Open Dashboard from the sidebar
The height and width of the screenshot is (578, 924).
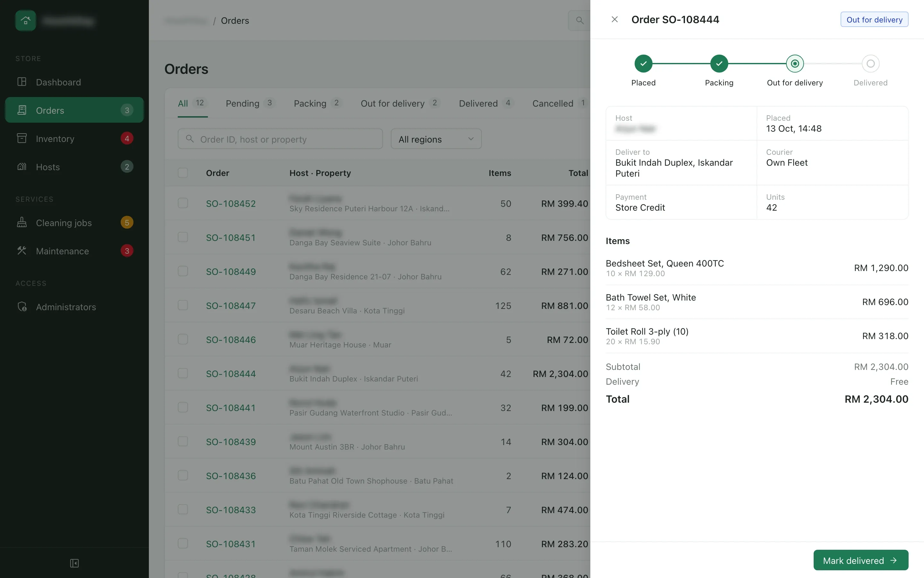point(74,82)
